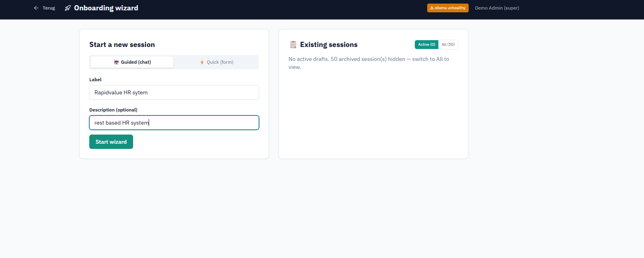Show All (50) sessions filter
The image size is (644, 258).
[x=448, y=45]
